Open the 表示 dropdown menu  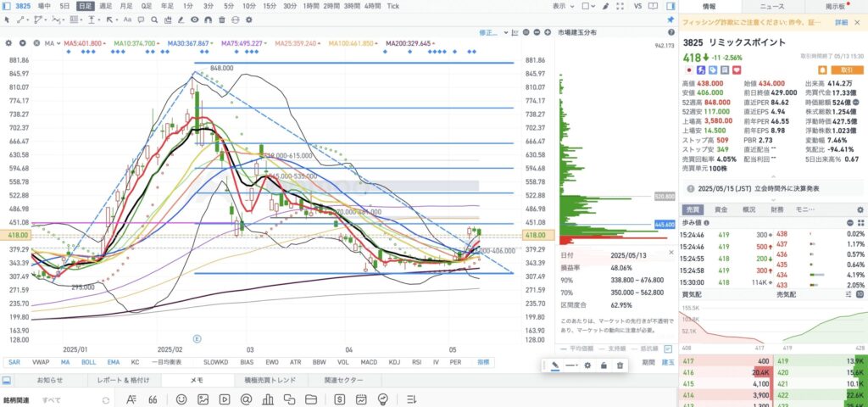[562, 6]
